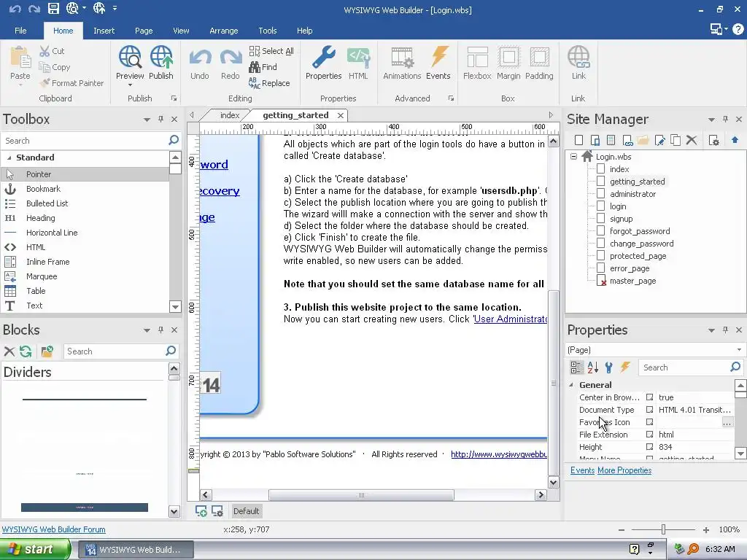747x560 pixels.
Task: Activate the Format Painter tool
Action: [71, 83]
